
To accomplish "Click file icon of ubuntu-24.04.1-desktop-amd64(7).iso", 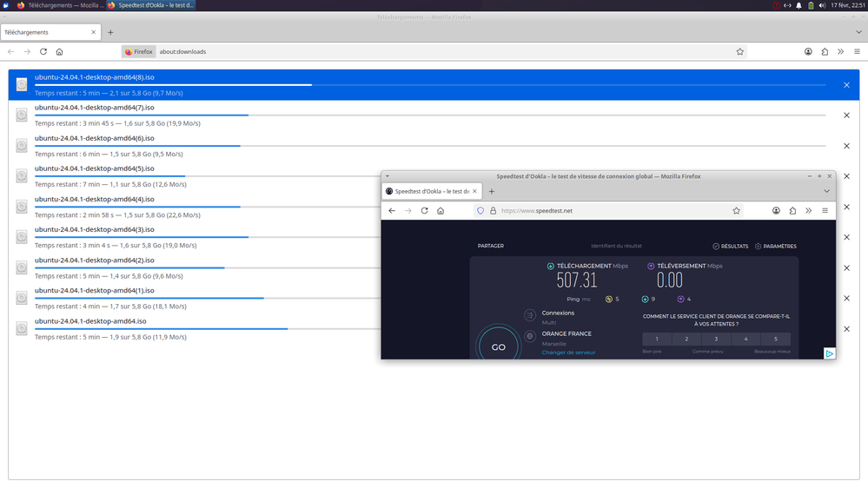I will (x=22, y=115).
